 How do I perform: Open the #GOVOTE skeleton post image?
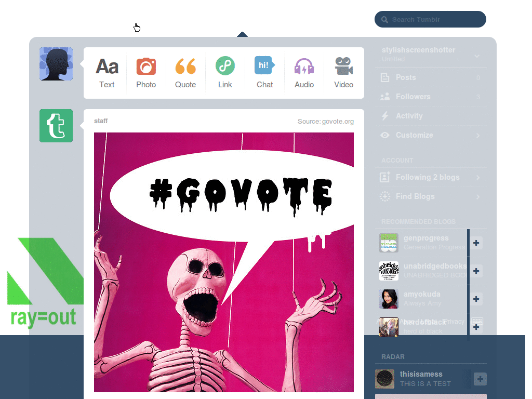click(224, 262)
